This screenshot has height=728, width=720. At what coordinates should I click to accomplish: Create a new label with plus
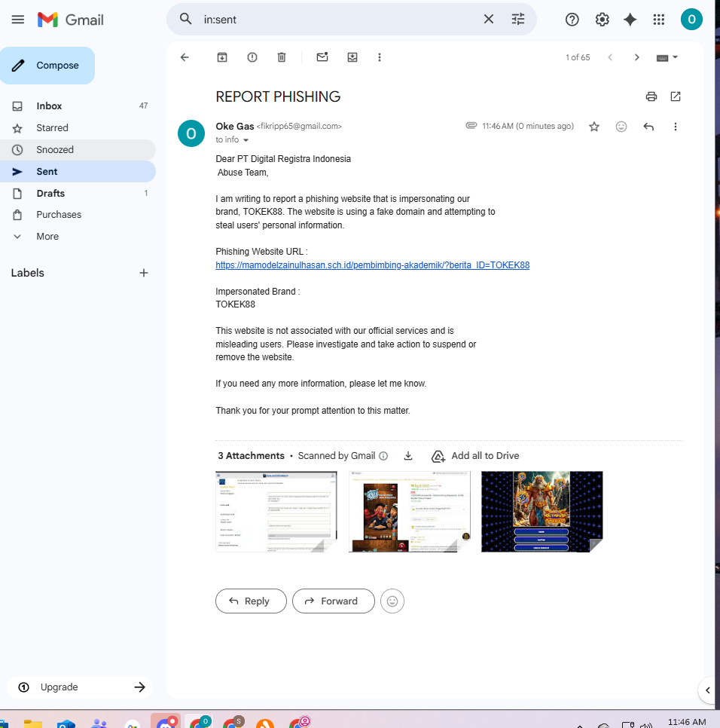click(x=144, y=273)
